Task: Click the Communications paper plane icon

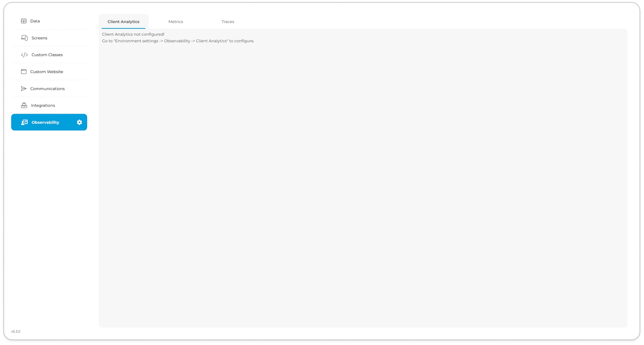Action: 24,89
